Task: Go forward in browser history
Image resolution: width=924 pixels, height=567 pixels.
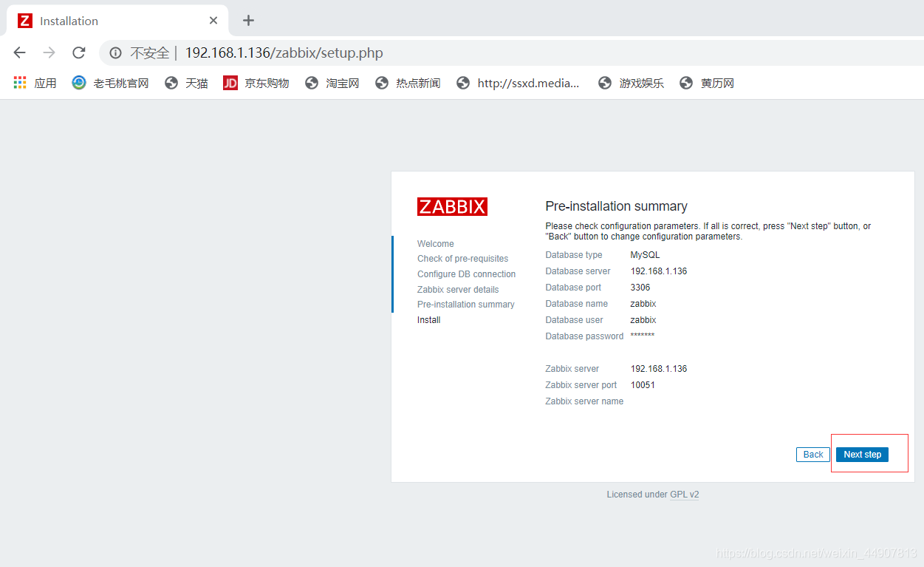Action: [49, 52]
